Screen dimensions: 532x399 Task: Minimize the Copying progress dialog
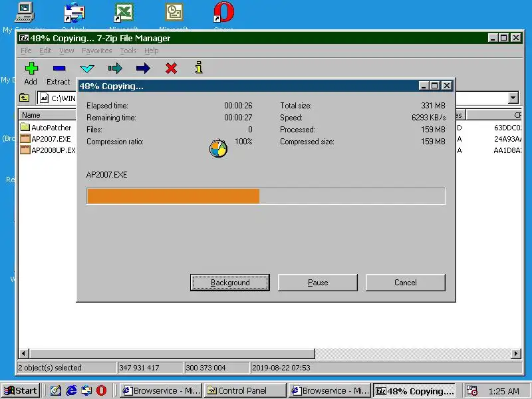(424, 86)
